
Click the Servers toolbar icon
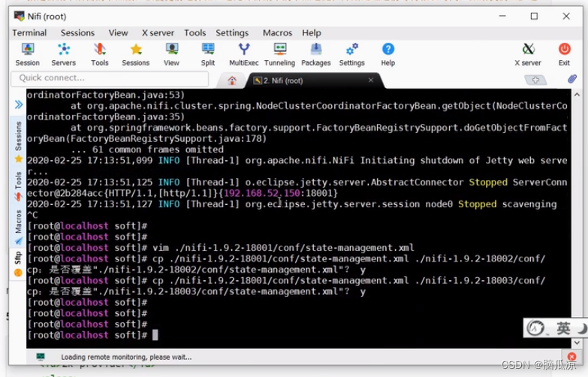pyautogui.click(x=63, y=54)
